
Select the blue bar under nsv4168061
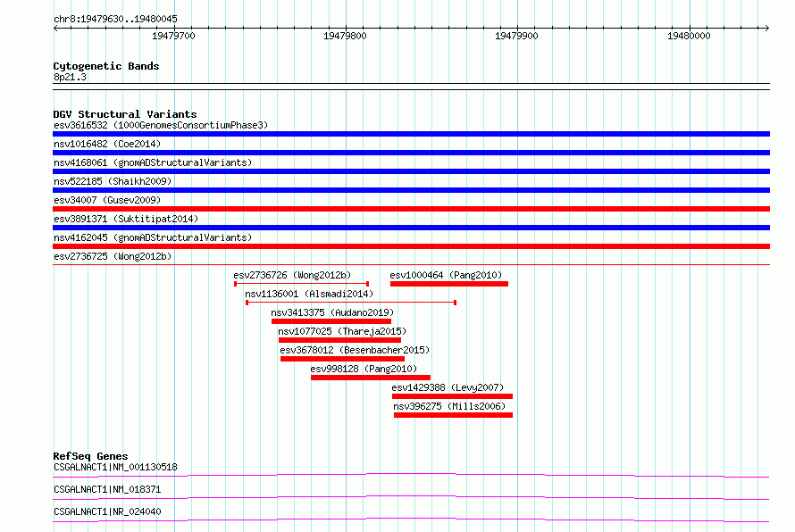point(411,171)
